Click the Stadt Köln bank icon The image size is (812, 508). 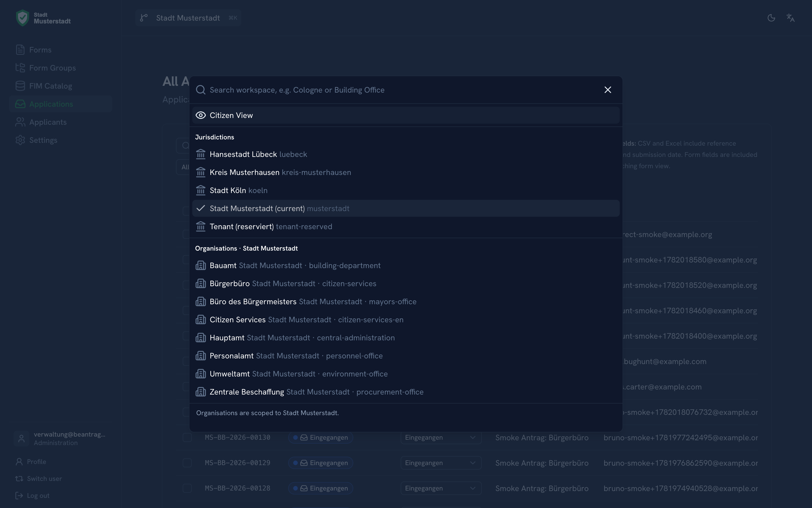201,190
